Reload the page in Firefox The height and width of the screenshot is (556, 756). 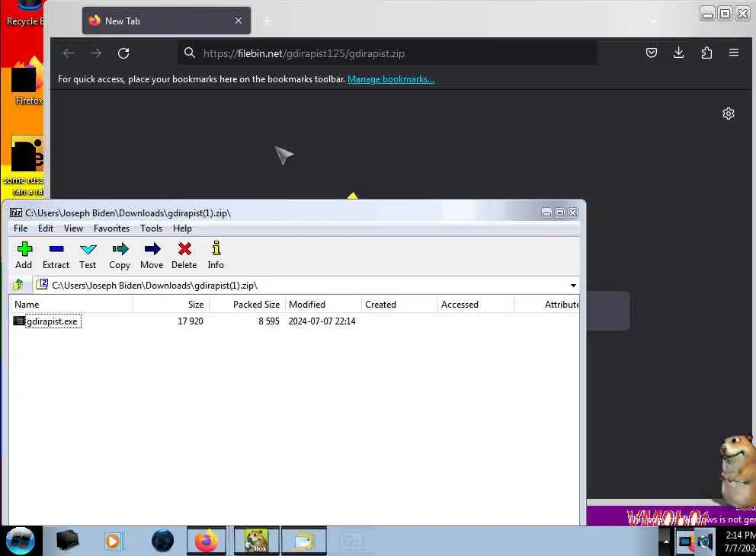[x=123, y=53]
